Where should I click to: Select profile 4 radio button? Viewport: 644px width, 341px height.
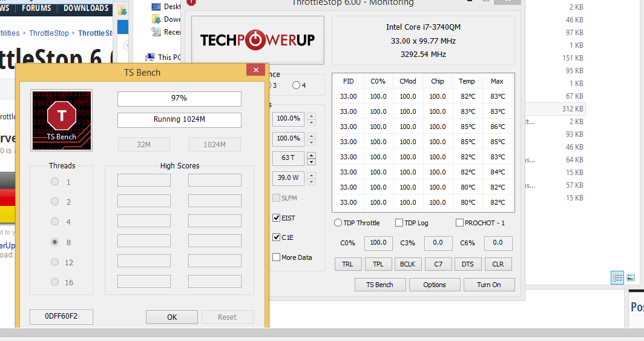[x=296, y=85]
